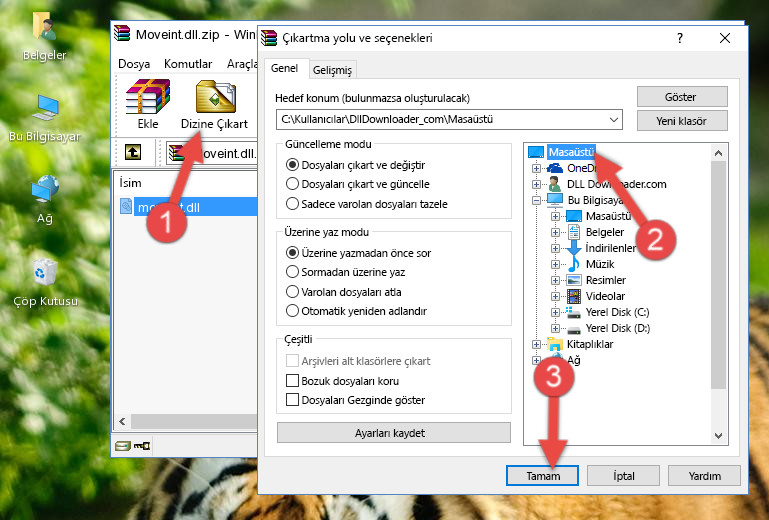Click folder tree scrollbar down arrow
The image size is (769, 520).
pos(718,435)
